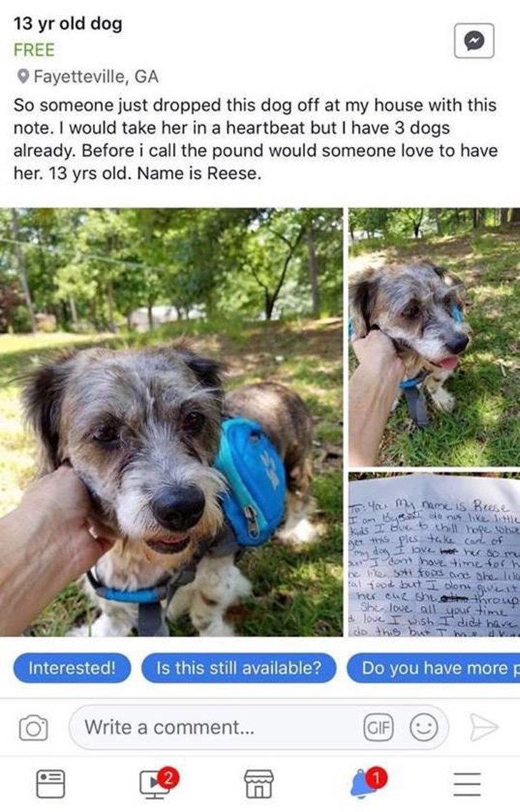Tap "Is this still available?" quick reply
The width and height of the screenshot is (520, 812).
coord(239,668)
